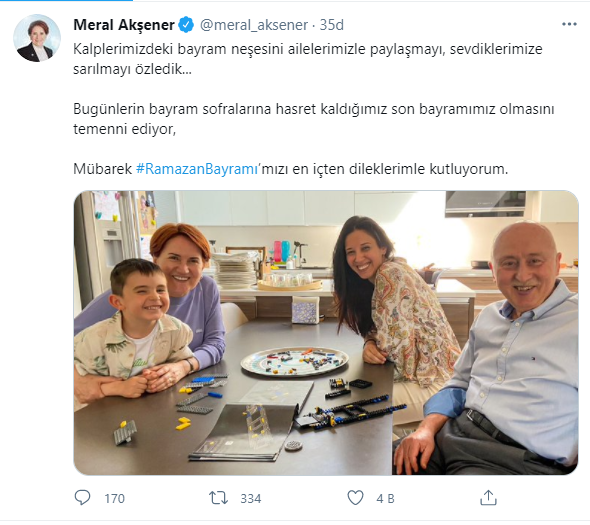The image size is (590, 525).
Task: Click the 4 B likes count
Action: pos(385,499)
